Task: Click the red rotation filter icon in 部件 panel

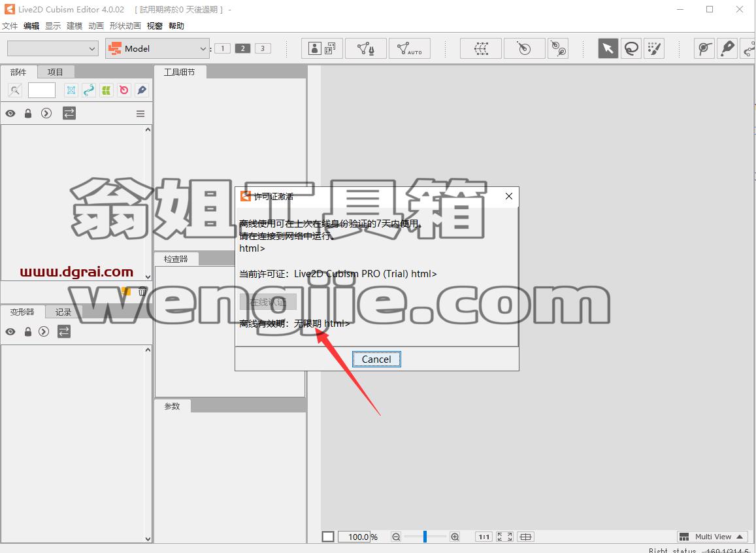Action: (x=124, y=90)
